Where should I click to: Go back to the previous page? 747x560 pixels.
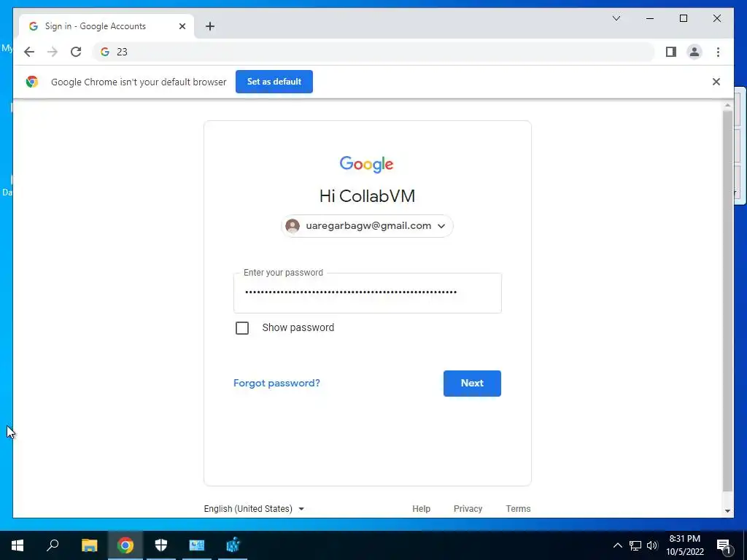pos(29,52)
